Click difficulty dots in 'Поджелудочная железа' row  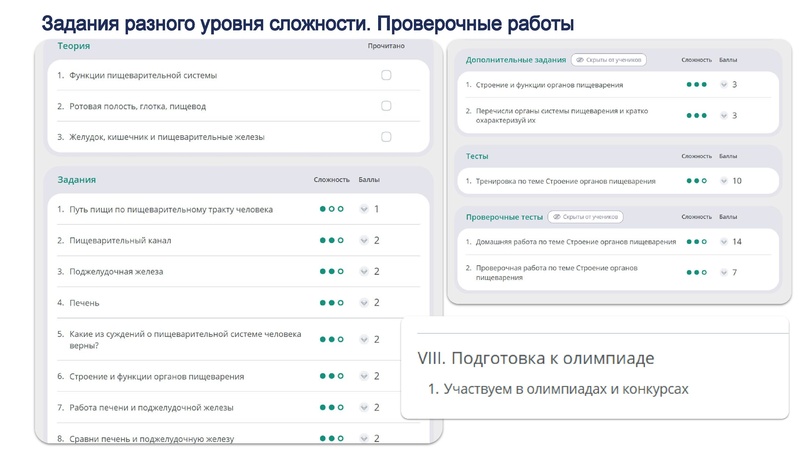pyautogui.click(x=332, y=271)
